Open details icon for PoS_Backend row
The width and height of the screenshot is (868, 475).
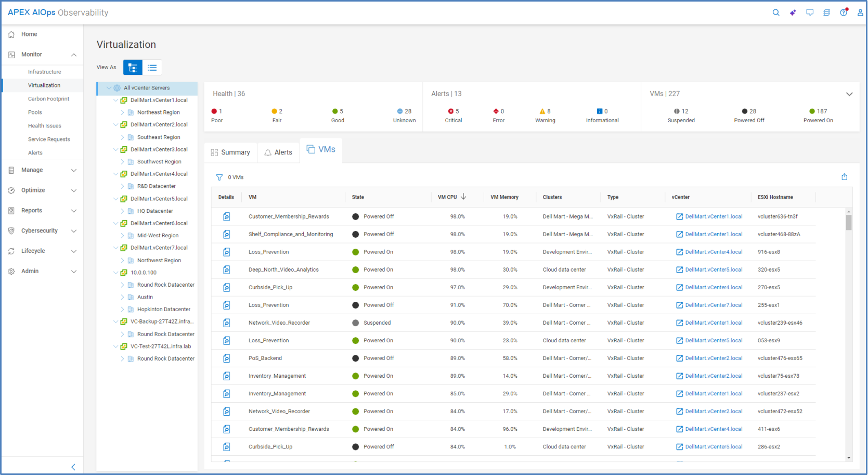point(227,358)
